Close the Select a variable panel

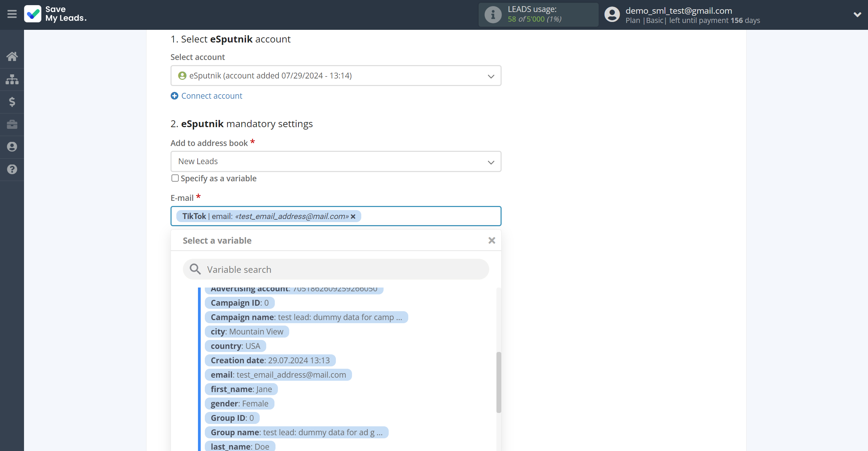pyautogui.click(x=492, y=241)
